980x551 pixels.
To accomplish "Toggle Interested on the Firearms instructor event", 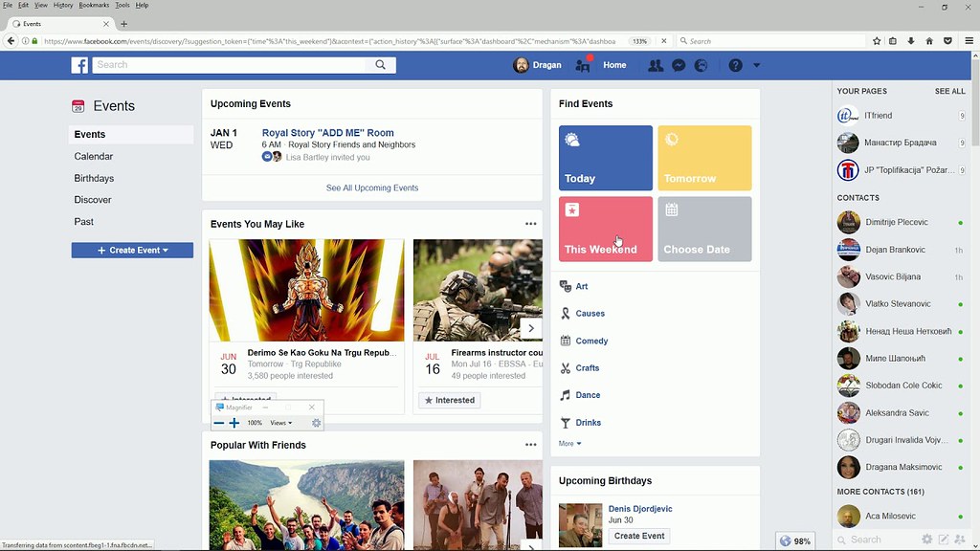I will [449, 400].
